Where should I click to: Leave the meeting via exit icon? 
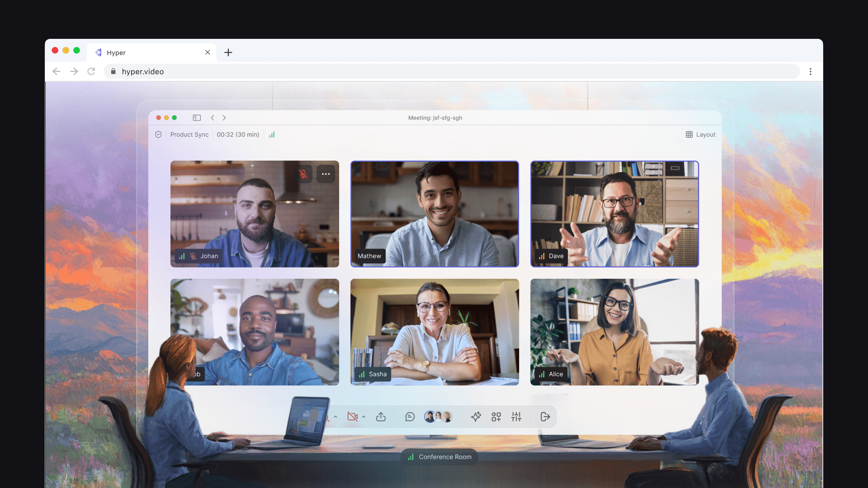coord(545,417)
